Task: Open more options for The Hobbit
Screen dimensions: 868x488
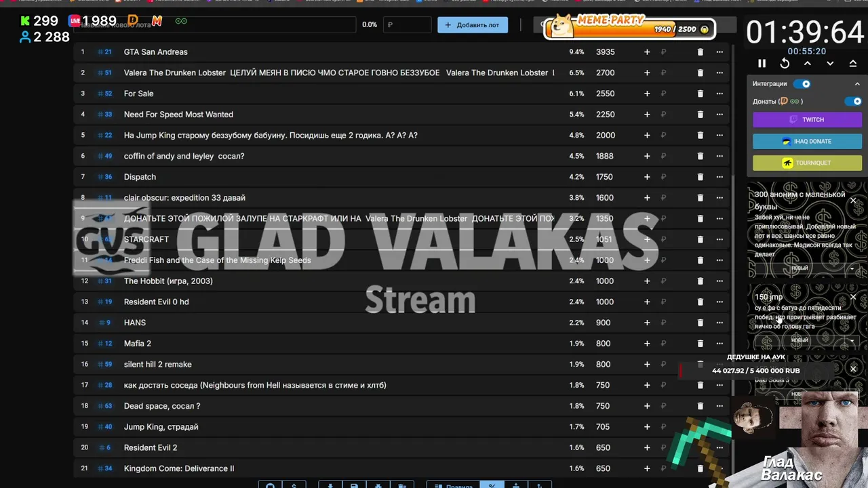Action: 719,281
